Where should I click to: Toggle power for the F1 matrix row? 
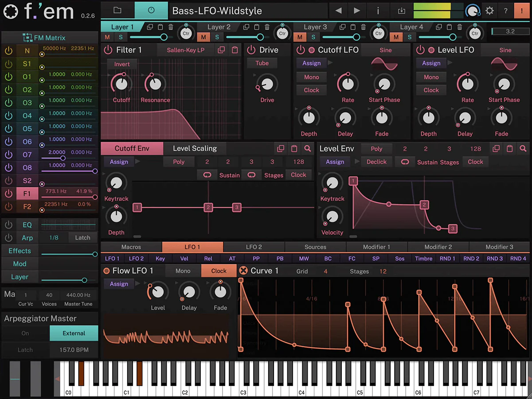[x=8, y=194]
